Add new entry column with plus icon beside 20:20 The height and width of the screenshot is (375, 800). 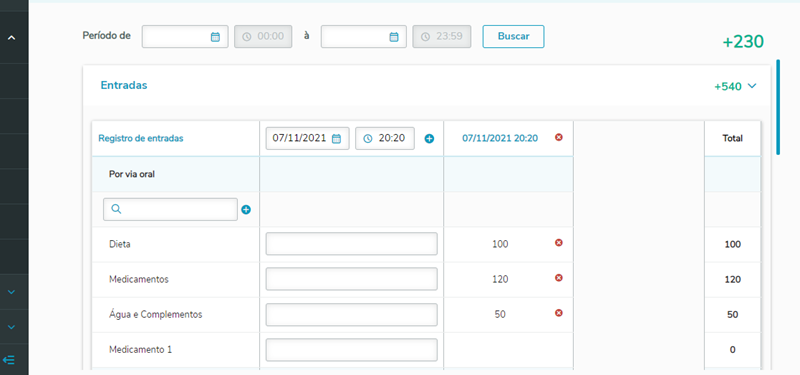coord(430,138)
